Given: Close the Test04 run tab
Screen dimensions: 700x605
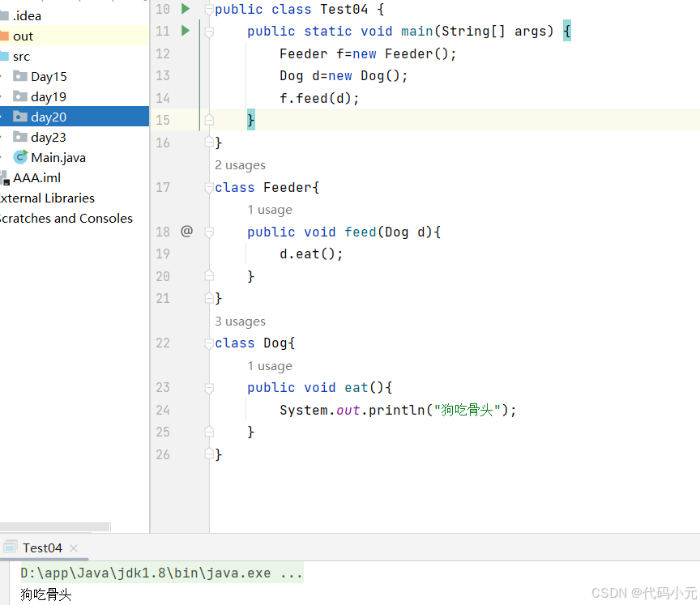Looking at the screenshot, I should pyautogui.click(x=74, y=548).
